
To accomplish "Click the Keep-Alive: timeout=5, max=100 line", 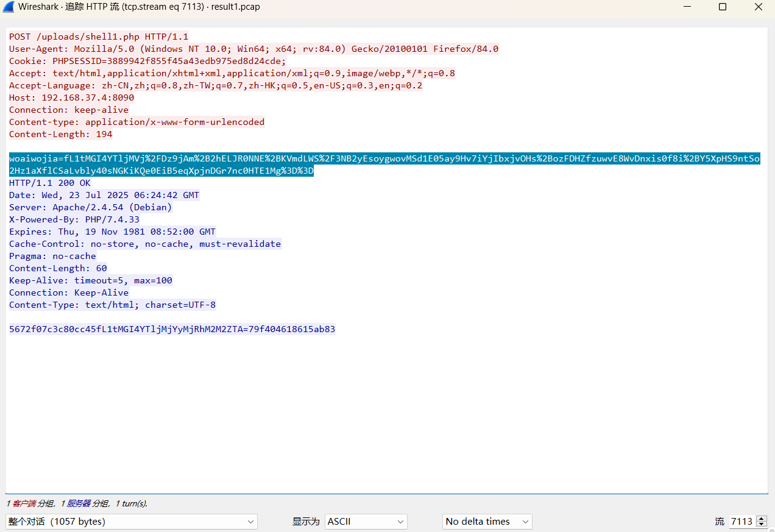I will pos(91,280).
